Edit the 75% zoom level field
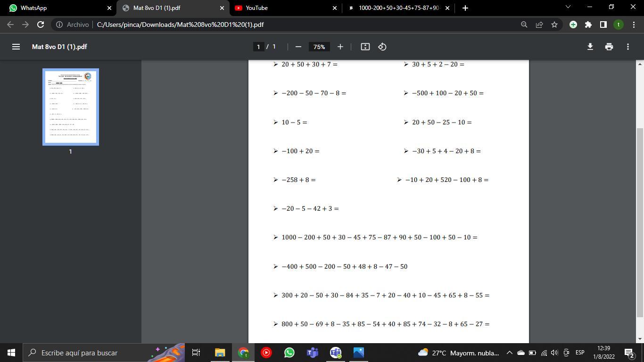The image size is (644, 362). 319,47
